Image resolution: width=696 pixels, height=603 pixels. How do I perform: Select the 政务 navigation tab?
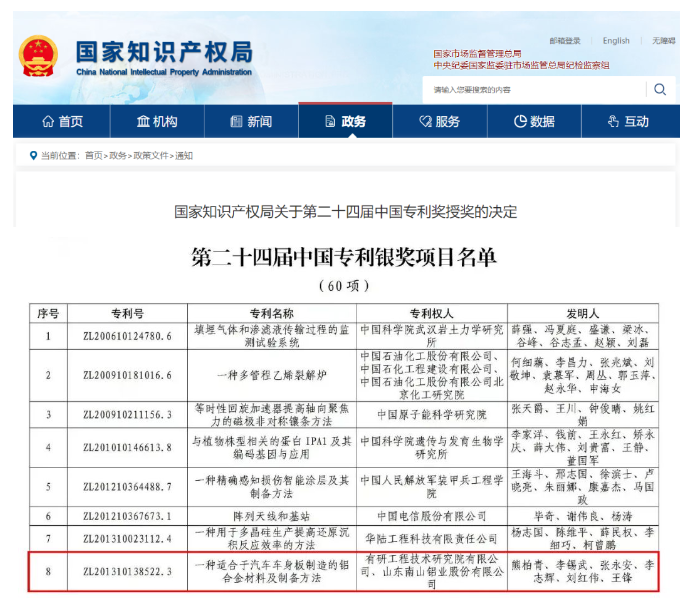345,122
